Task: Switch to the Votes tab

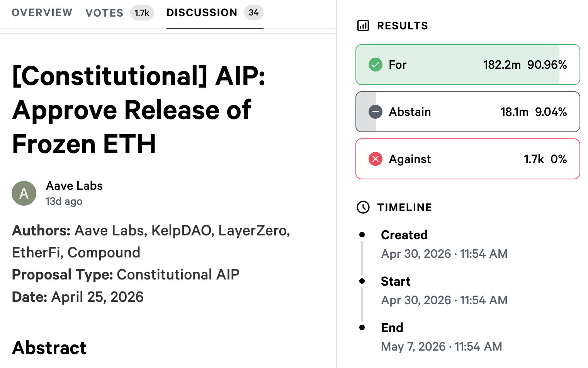Action: click(104, 13)
